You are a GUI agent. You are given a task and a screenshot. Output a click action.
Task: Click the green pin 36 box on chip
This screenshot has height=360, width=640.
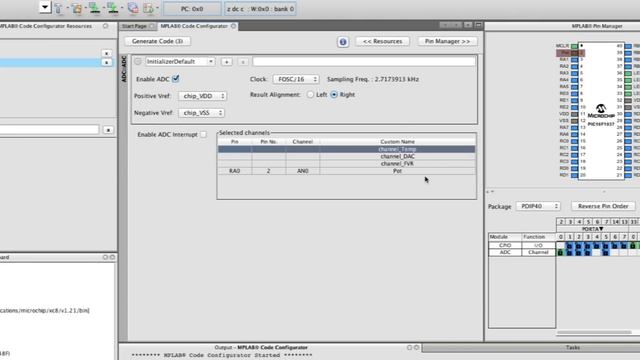tap(628, 73)
